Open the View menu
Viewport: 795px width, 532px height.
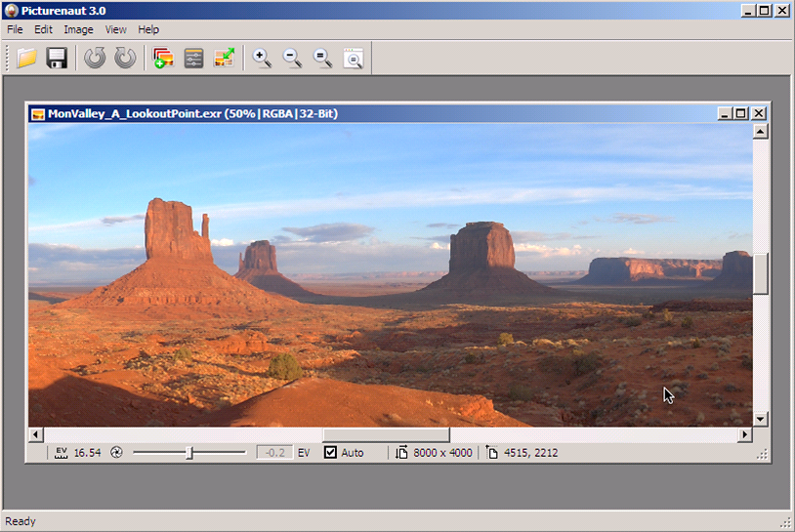coord(116,29)
